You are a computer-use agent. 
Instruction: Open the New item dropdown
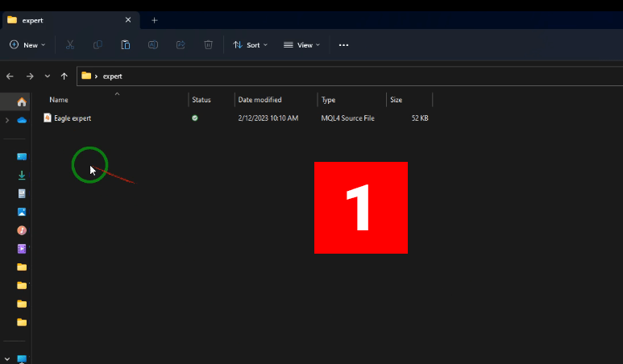point(27,45)
